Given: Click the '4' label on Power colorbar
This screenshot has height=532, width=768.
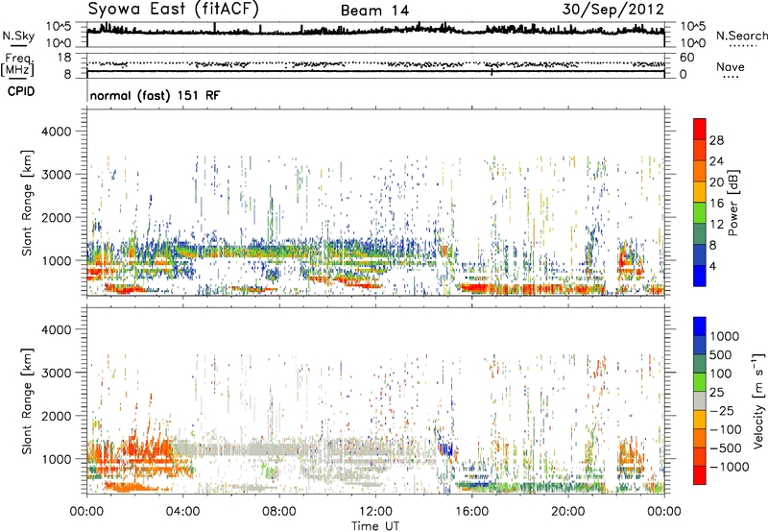Looking at the screenshot, I should click(713, 267).
